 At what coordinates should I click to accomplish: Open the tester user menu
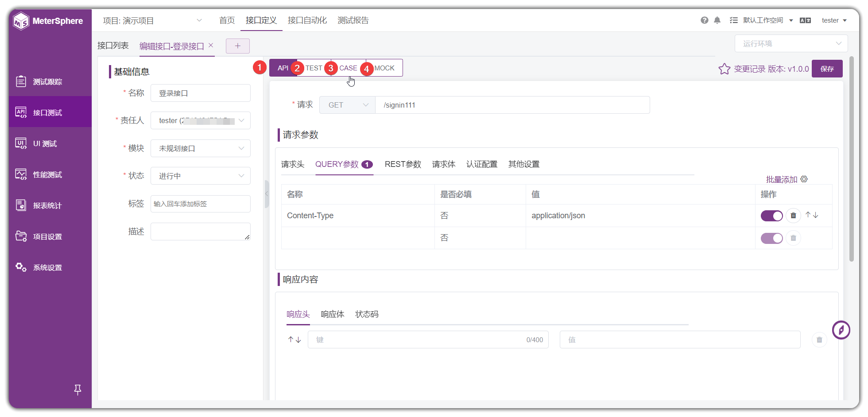click(x=834, y=20)
